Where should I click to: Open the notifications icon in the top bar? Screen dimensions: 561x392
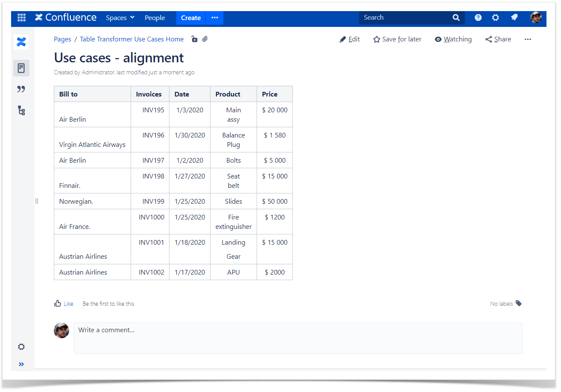[514, 18]
